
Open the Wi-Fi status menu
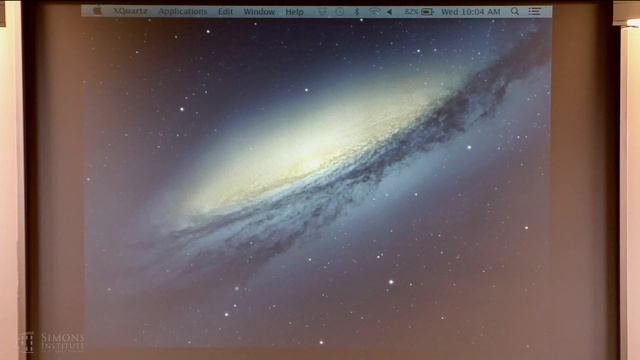[373, 12]
